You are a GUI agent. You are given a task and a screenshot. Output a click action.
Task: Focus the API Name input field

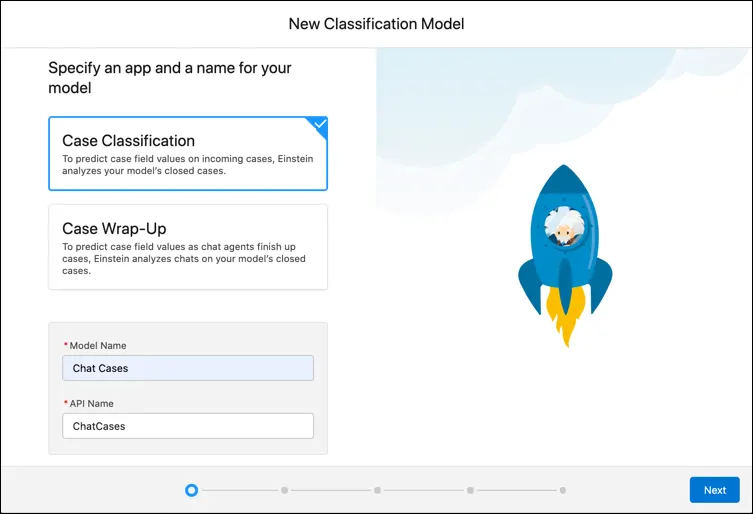click(188, 426)
